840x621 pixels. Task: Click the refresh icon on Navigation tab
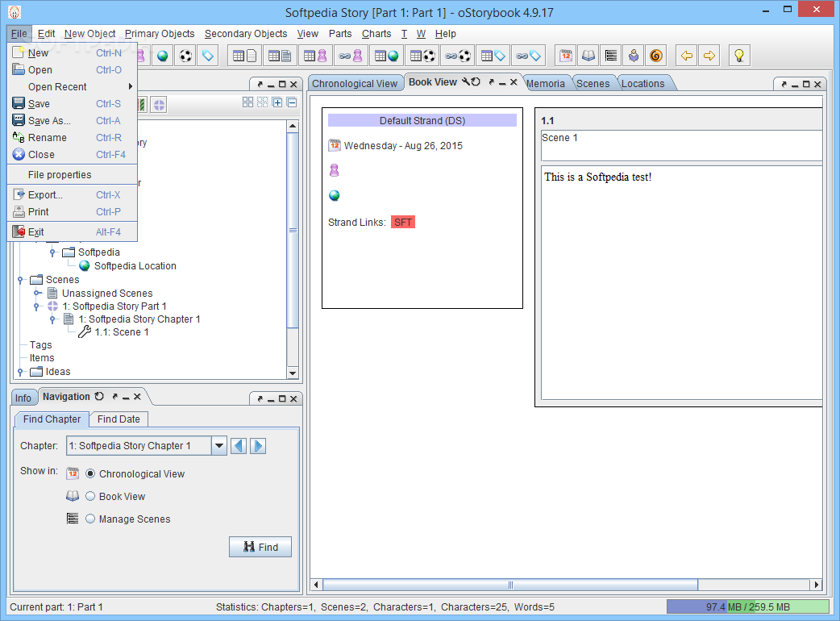click(x=99, y=397)
